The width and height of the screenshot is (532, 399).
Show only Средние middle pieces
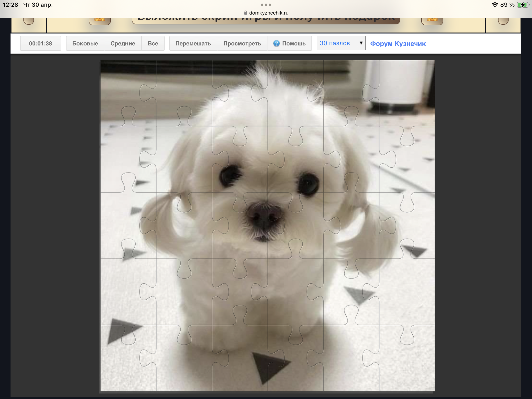[123, 44]
